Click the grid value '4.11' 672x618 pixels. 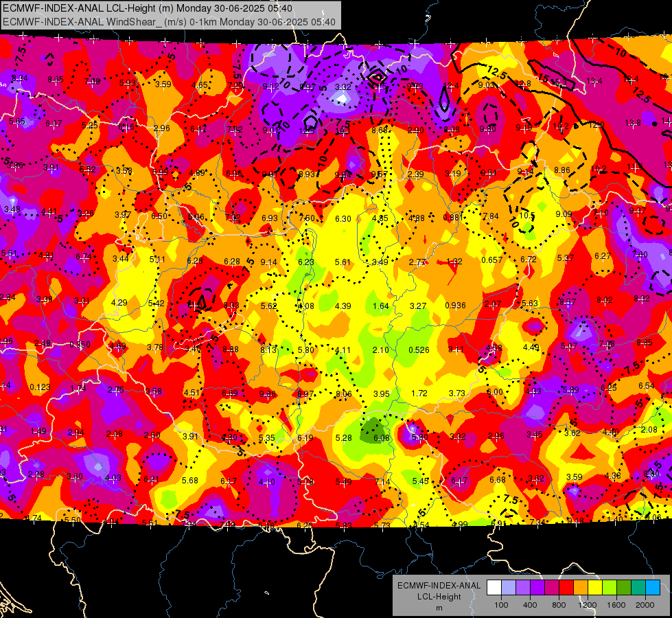pos(343,350)
